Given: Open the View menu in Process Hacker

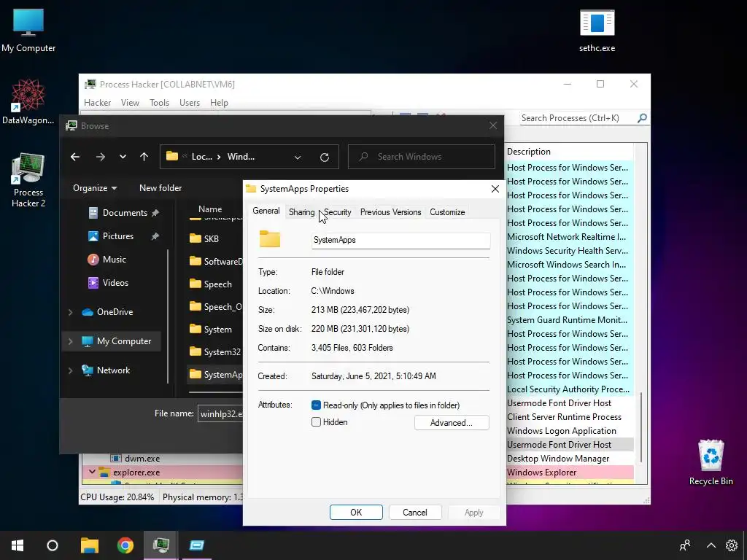Looking at the screenshot, I should coord(130,103).
